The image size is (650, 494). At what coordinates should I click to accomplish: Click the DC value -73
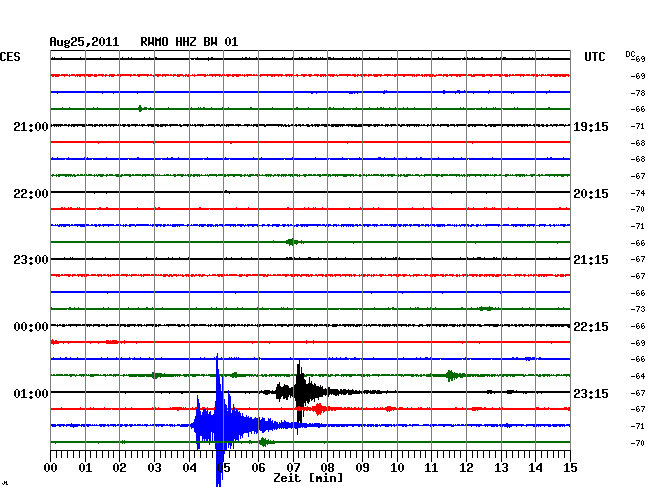[x=638, y=309]
